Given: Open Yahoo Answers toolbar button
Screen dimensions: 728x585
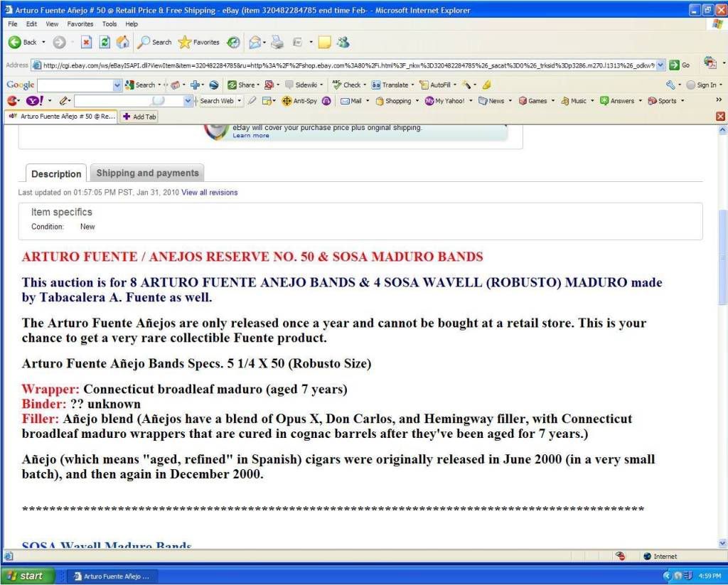Looking at the screenshot, I should 617,101.
